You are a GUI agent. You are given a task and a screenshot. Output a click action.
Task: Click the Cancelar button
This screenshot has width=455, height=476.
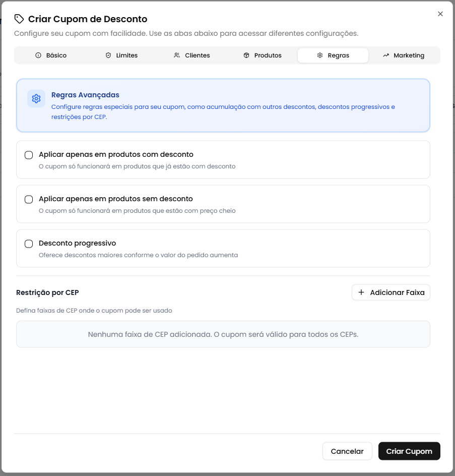[x=347, y=451]
